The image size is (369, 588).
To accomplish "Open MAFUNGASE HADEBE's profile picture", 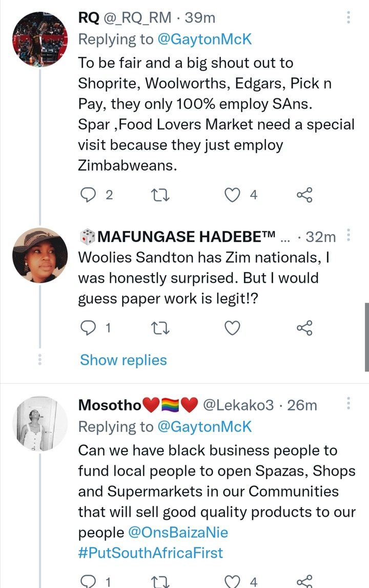I will 40,255.
